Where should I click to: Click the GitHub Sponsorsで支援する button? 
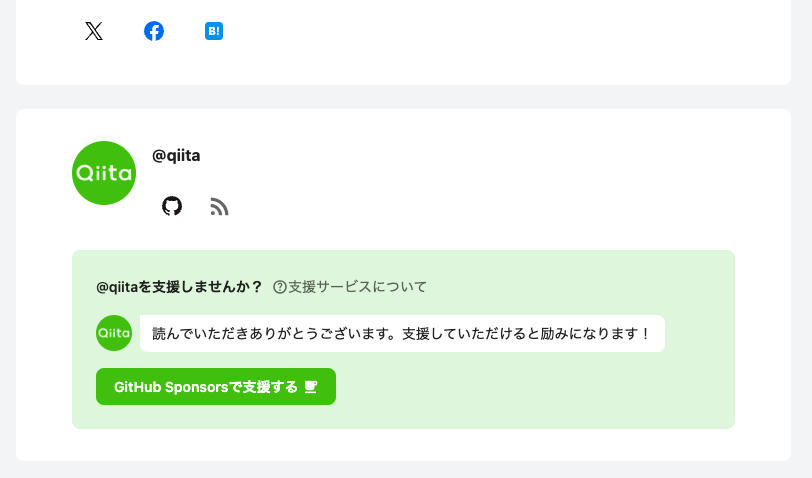click(x=216, y=387)
